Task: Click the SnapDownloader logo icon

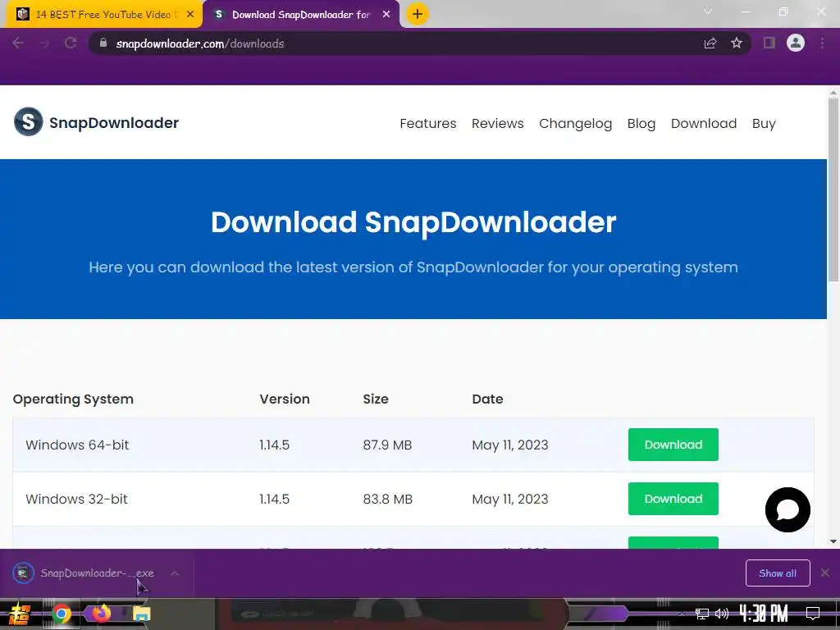Action: (x=29, y=121)
